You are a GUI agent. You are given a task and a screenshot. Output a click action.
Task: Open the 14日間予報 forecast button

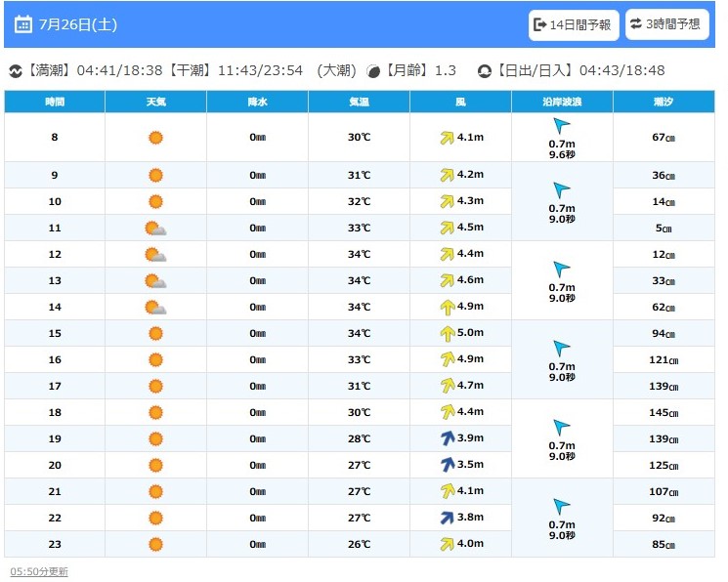pyautogui.click(x=574, y=25)
